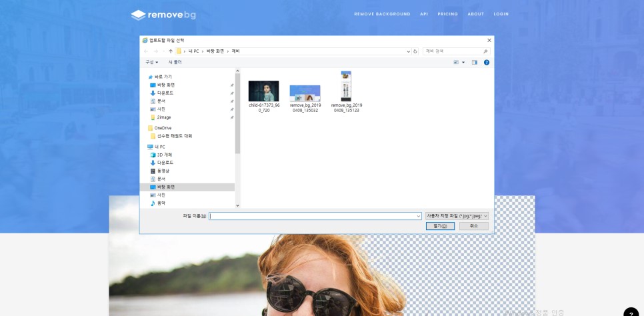Viewport: 644px width, 316px height.
Task: Click the 제비 breadcrumb segment
Action: pos(236,51)
